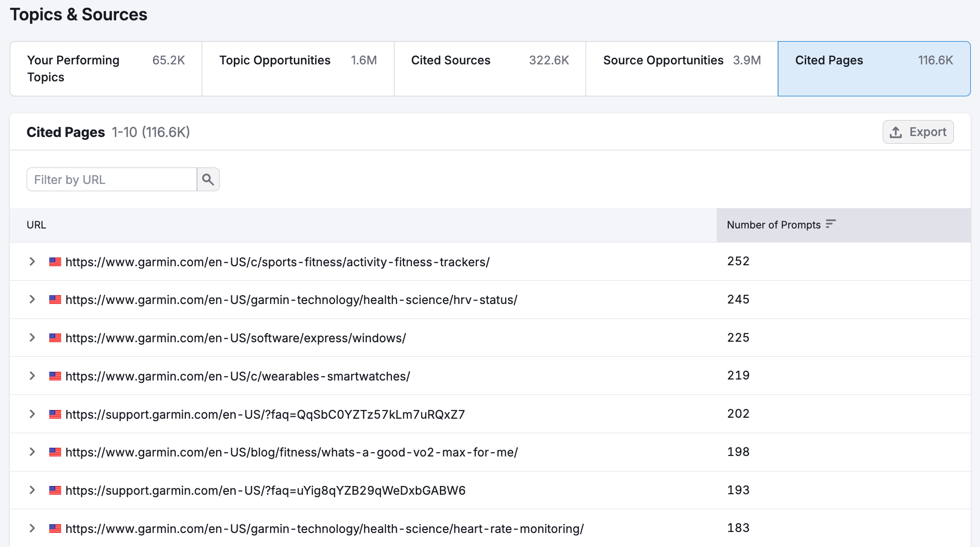Switch to Topic Opportunities tab

(298, 69)
